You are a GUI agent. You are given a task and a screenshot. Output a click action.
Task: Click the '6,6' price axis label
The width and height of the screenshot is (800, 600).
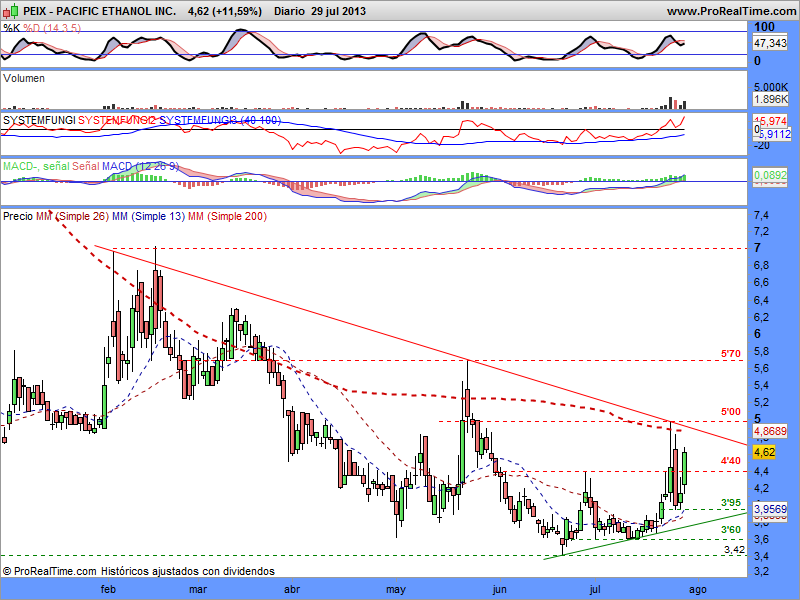pyautogui.click(x=761, y=283)
